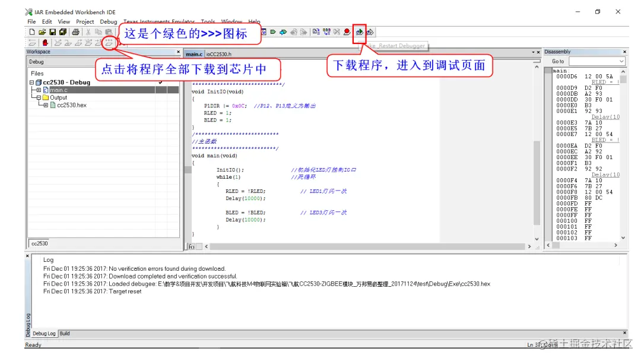This screenshot has width=644, height=361.
Task: Toggle the checkmark beside cc2530 - Debug
Action: [x=161, y=82]
